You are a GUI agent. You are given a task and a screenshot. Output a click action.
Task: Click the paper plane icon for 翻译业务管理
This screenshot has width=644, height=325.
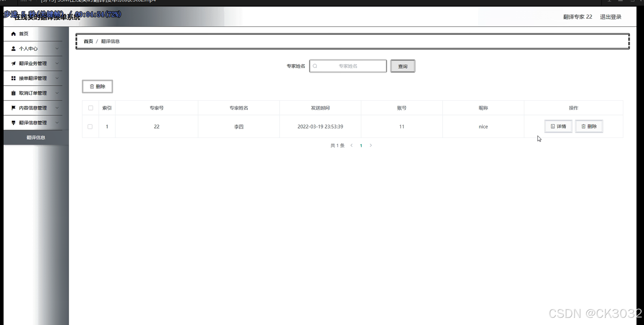[x=14, y=63]
